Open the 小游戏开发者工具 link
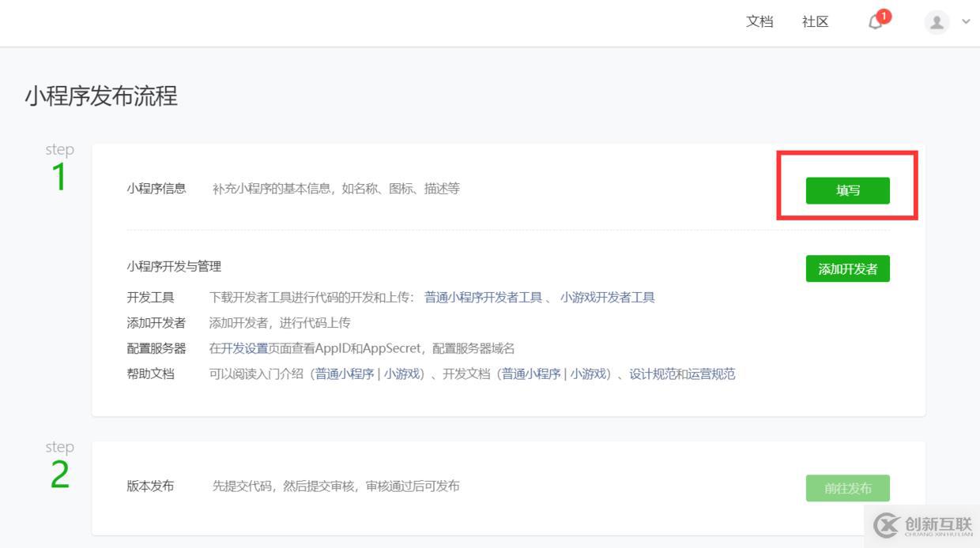The height and width of the screenshot is (548, 980). click(609, 298)
